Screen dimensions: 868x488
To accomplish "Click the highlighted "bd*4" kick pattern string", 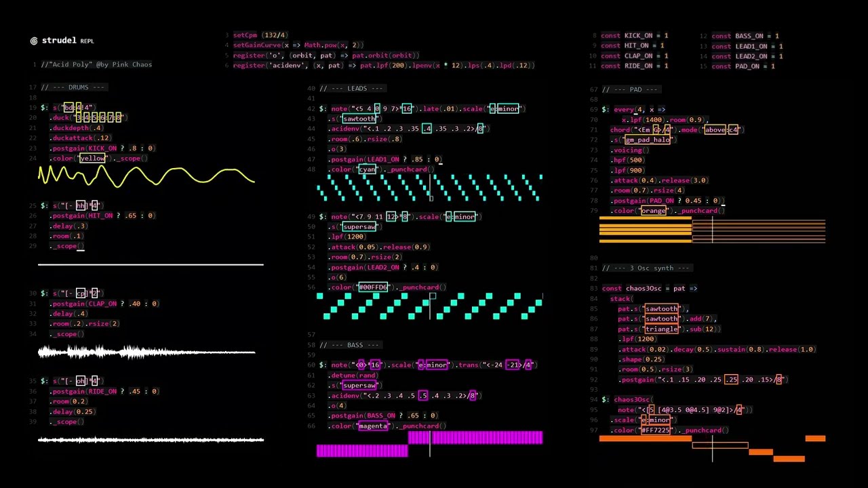I will click(x=78, y=108).
